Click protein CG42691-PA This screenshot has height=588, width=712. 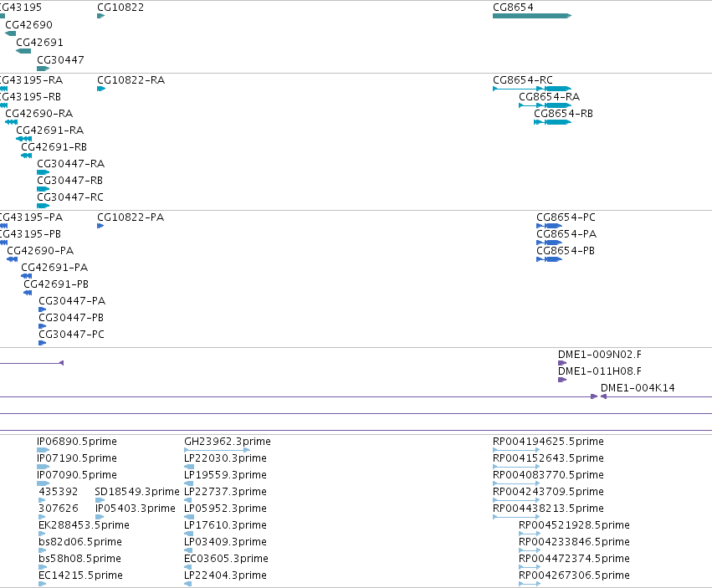pyautogui.click(x=26, y=276)
